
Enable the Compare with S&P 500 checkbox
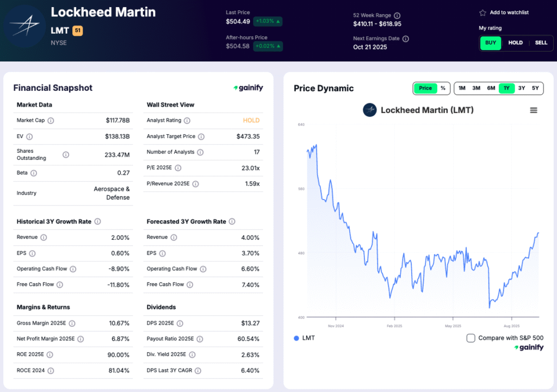click(x=471, y=338)
